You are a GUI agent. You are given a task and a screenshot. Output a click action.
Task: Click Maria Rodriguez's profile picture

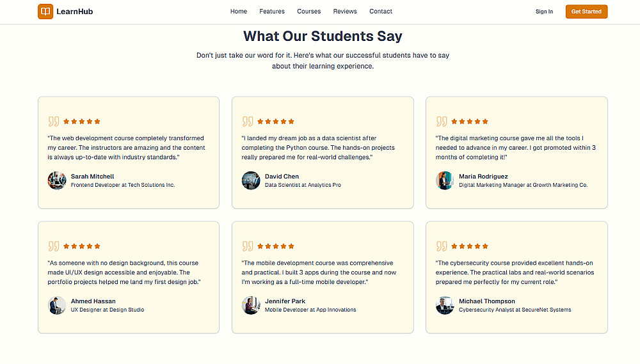point(445,180)
